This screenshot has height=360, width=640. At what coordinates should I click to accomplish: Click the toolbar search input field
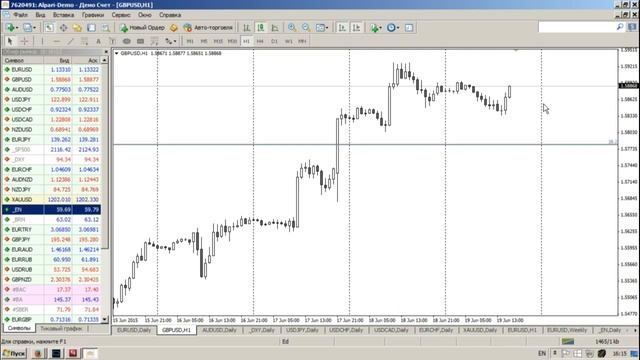[x=577, y=27]
